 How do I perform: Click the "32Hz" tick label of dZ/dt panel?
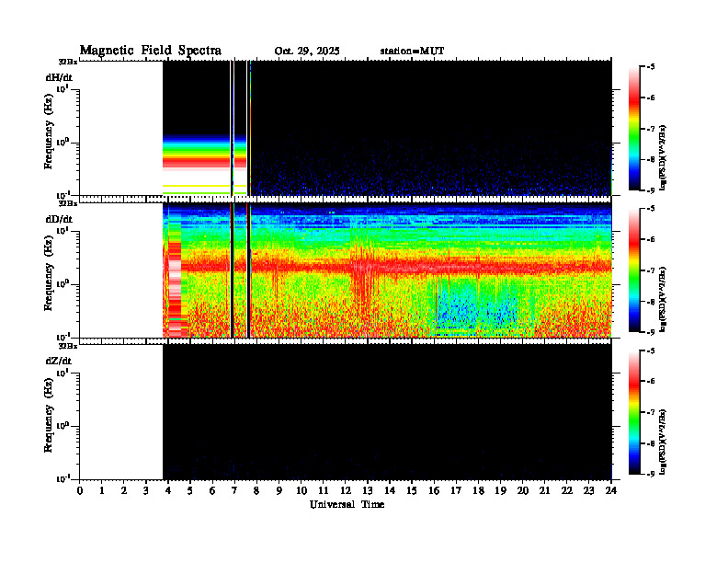point(68,346)
